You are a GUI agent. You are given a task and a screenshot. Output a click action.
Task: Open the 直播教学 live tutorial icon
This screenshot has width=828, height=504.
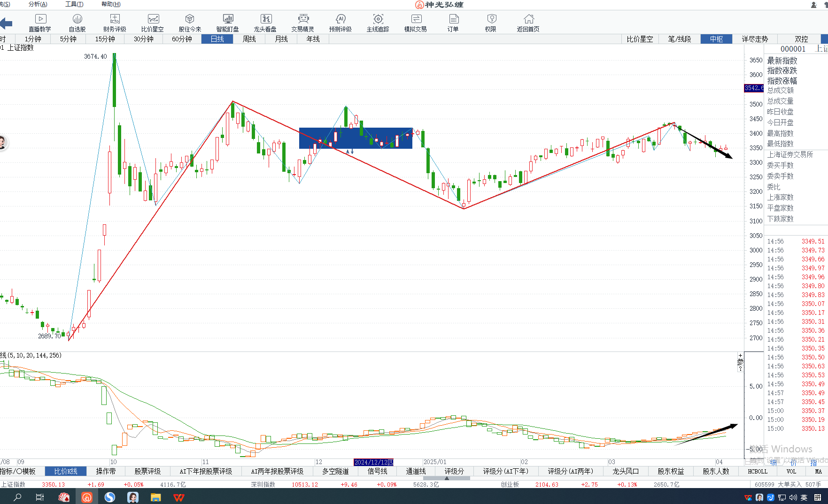click(x=40, y=22)
